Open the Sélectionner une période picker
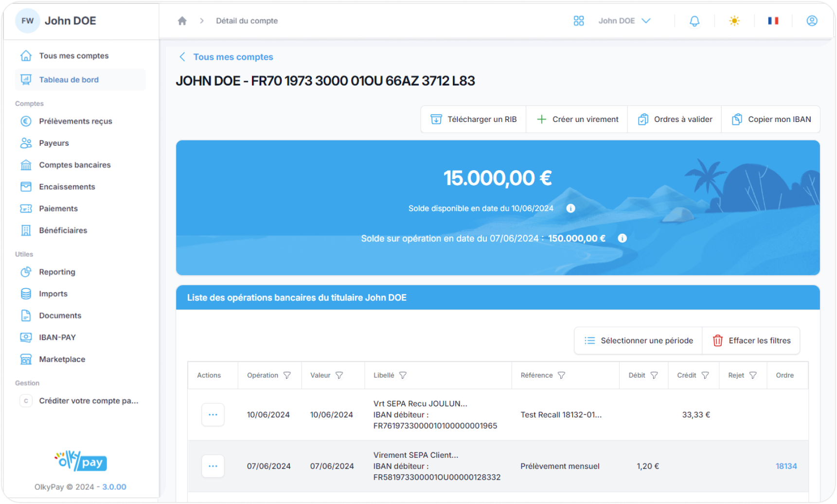The width and height of the screenshot is (837, 504). click(638, 340)
